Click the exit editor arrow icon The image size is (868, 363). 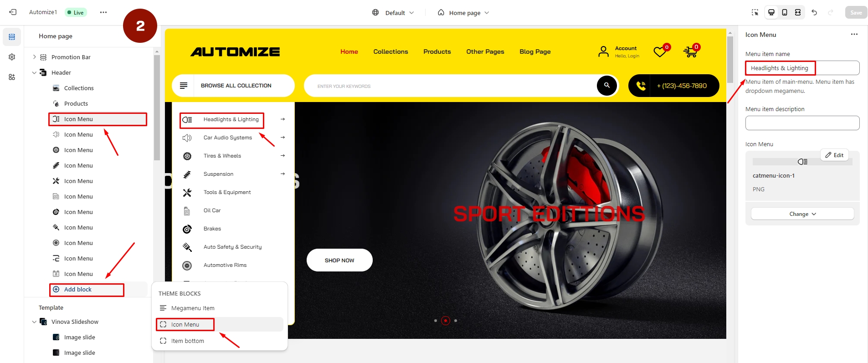tap(13, 12)
